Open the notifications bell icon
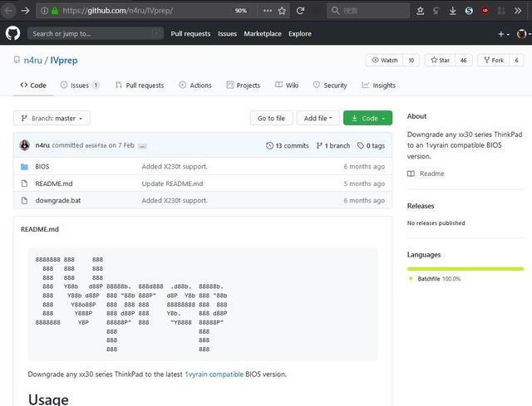The height and width of the screenshot is (406, 532). [485, 34]
